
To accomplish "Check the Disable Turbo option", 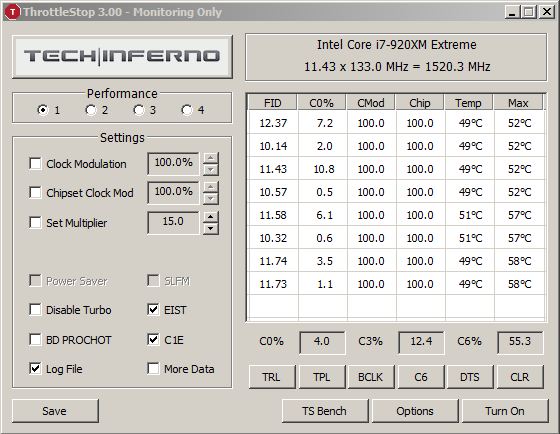I will tap(35, 309).
